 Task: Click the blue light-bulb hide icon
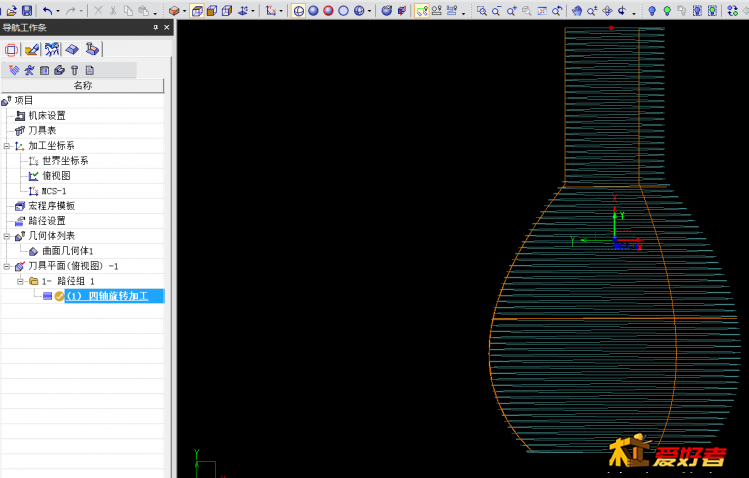(x=652, y=11)
